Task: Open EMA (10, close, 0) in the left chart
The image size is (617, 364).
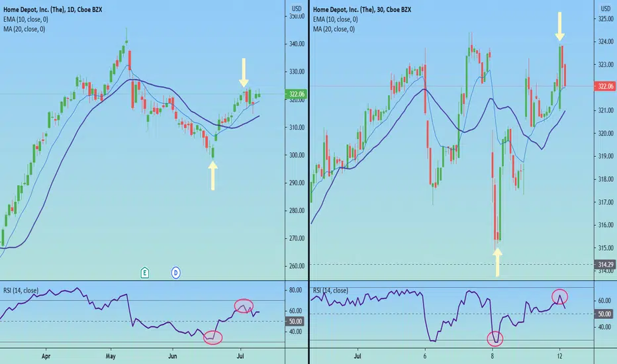Action: 26,19
